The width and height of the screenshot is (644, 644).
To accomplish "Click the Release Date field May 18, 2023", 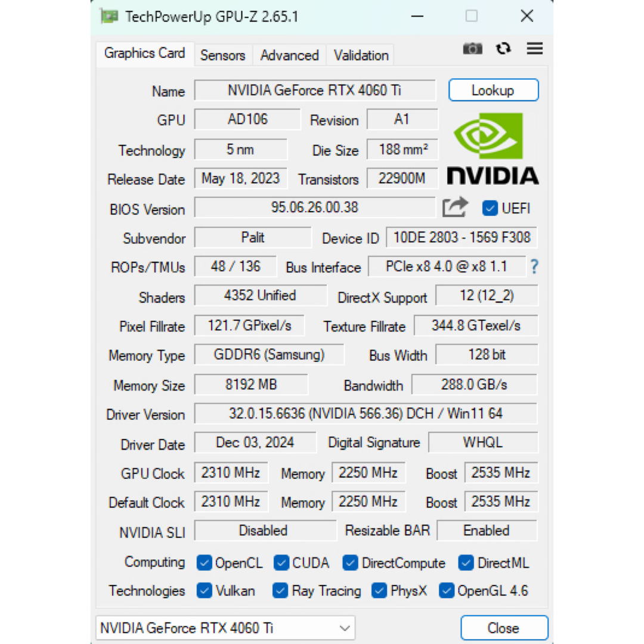I will coord(241,178).
